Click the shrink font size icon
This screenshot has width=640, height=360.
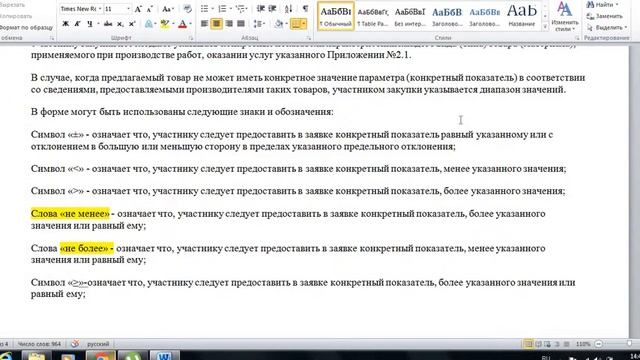coord(149,9)
